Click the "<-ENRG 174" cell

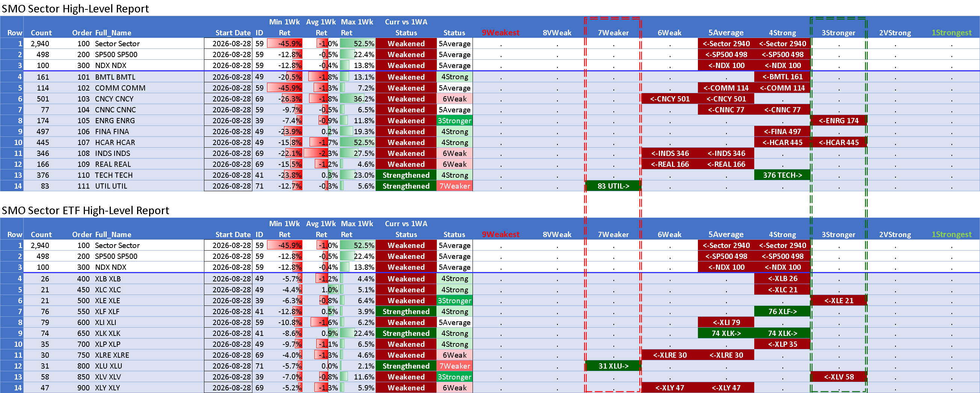[839, 121]
